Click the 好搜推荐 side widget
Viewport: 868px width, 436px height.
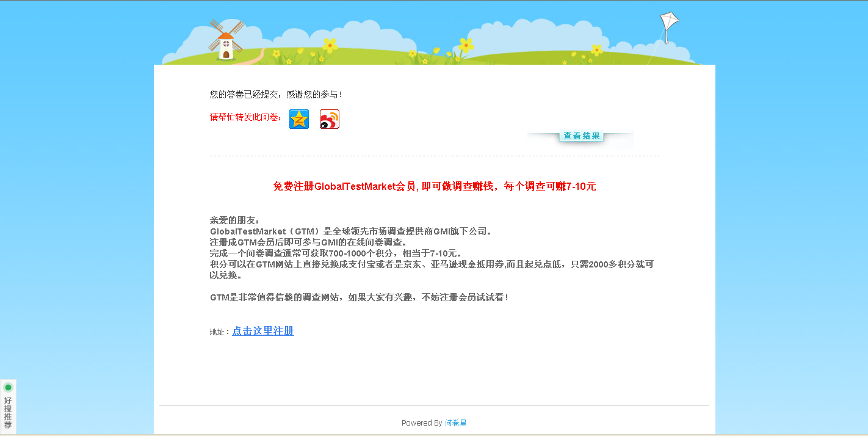click(x=8, y=407)
